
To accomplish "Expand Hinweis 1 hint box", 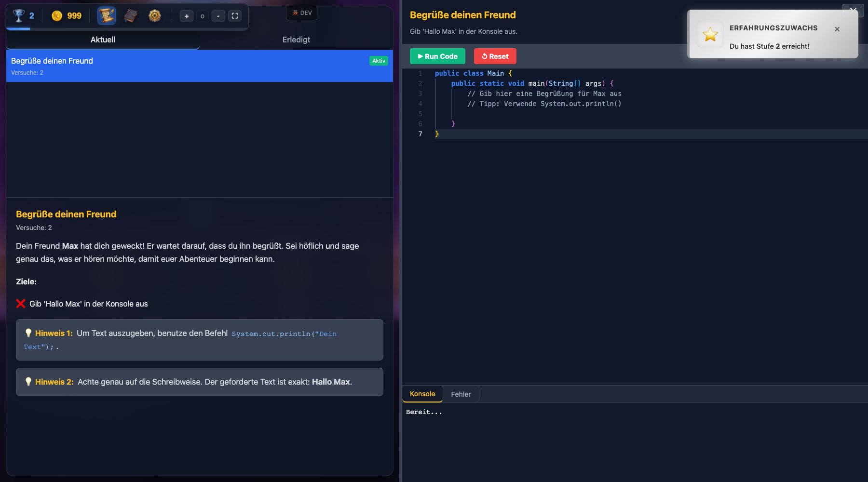I will pos(200,340).
